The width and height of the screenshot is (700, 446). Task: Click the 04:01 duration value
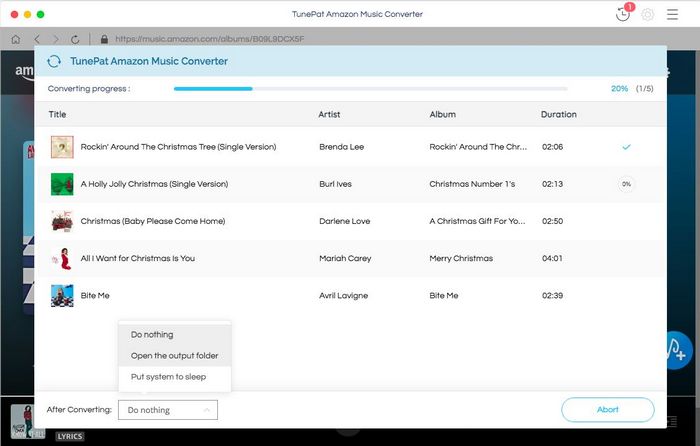tap(552, 258)
